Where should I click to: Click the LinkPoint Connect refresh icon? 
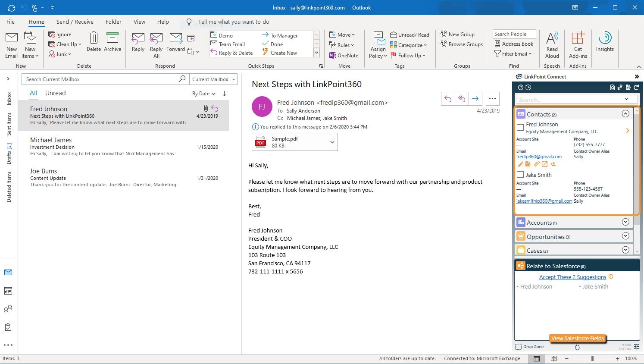tap(636, 87)
